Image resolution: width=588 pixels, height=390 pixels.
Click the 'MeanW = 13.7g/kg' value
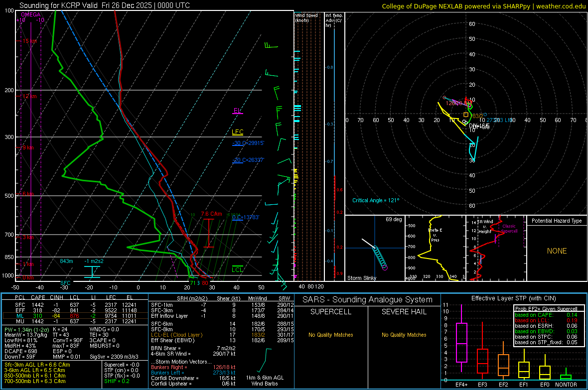[x=25, y=335]
